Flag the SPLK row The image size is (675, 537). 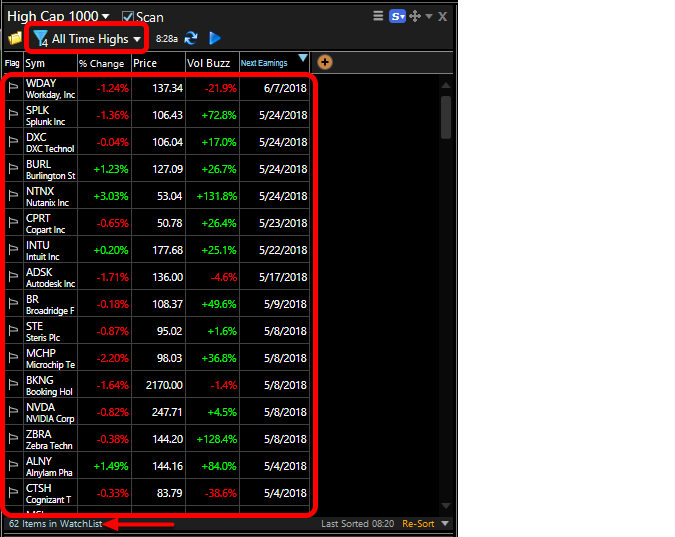[x=13, y=115]
